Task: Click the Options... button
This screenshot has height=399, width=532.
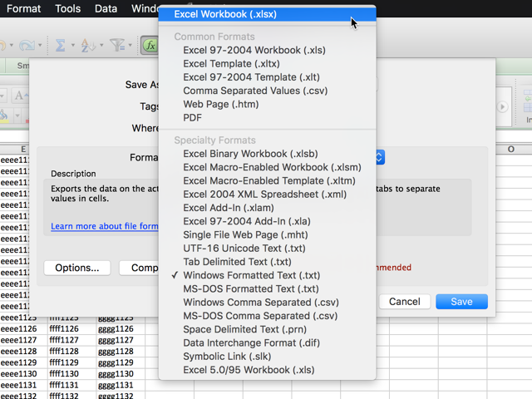Action: (x=77, y=268)
